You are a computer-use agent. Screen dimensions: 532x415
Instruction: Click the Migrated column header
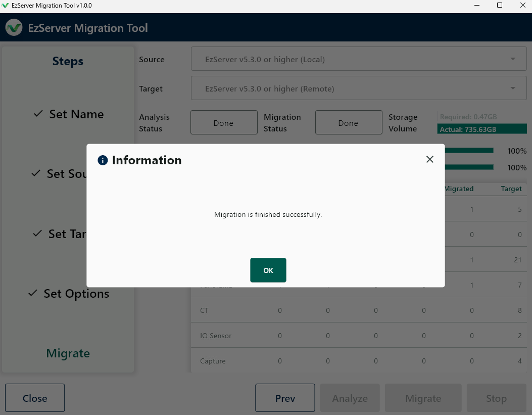point(459,189)
